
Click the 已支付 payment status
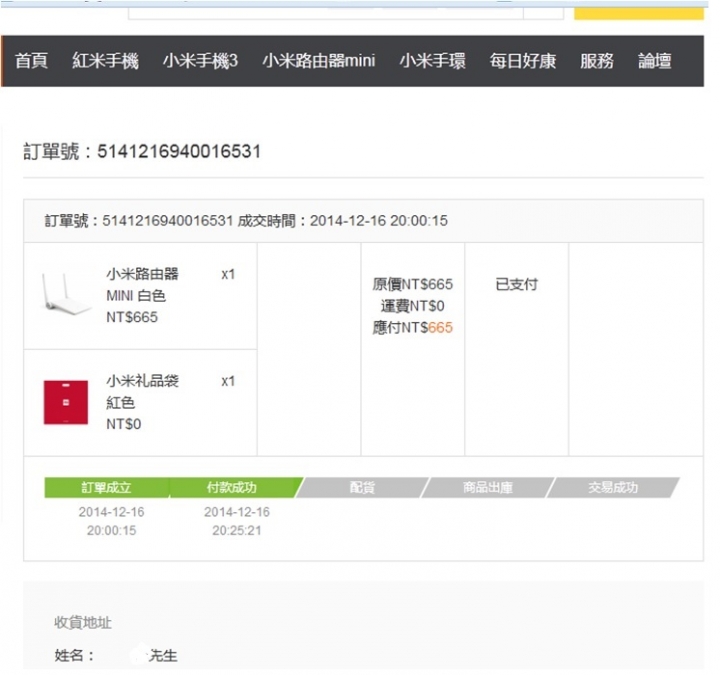[517, 285]
